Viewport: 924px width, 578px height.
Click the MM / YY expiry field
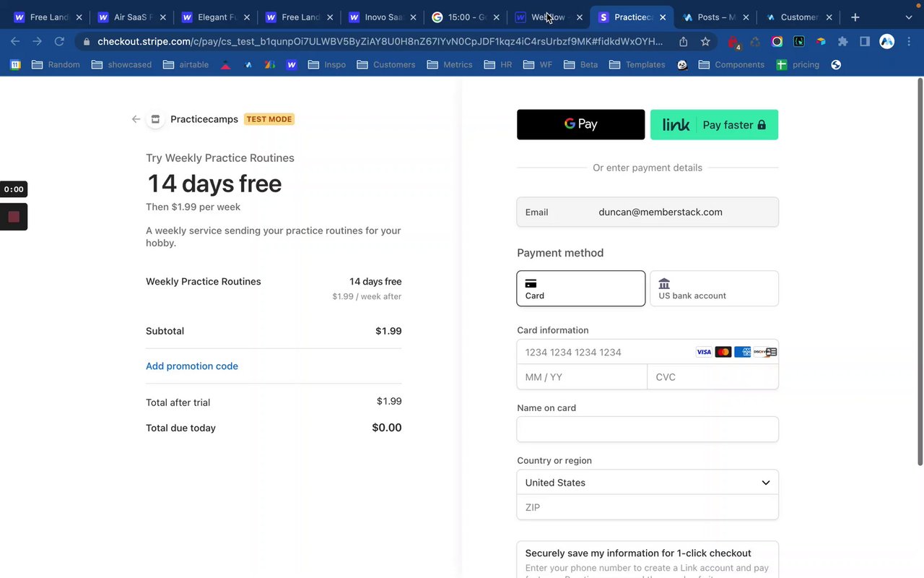[x=582, y=377]
